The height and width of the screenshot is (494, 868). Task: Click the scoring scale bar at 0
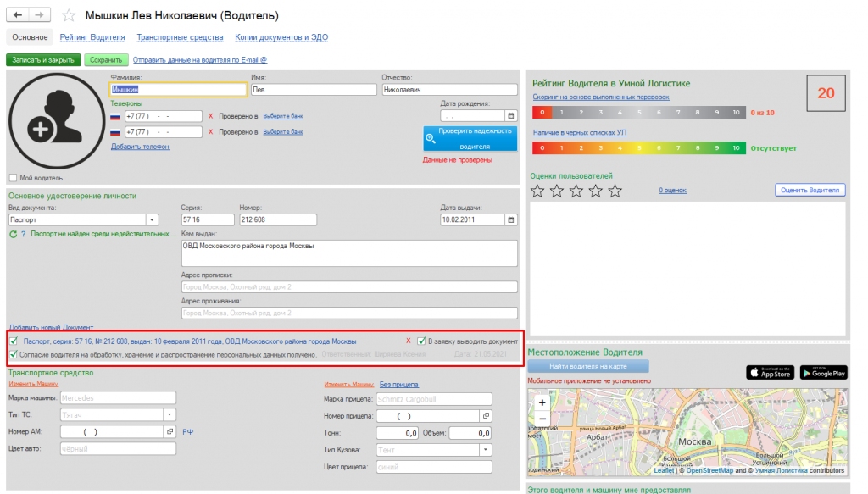(x=542, y=113)
